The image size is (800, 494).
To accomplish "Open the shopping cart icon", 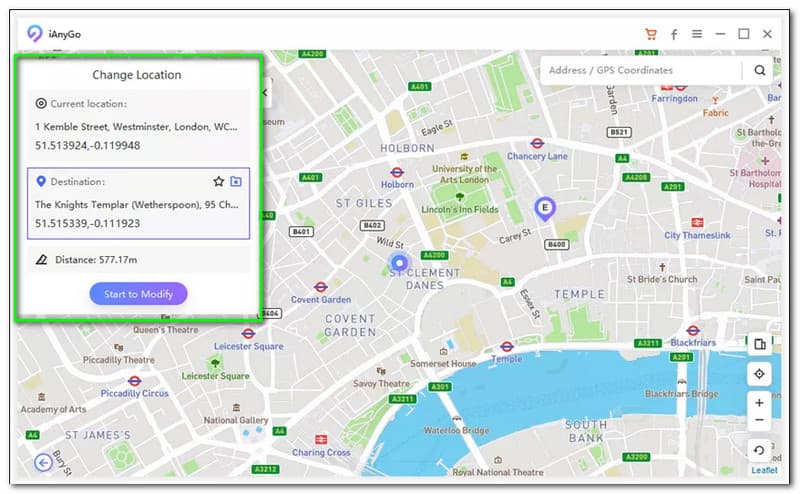I will click(651, 34).
